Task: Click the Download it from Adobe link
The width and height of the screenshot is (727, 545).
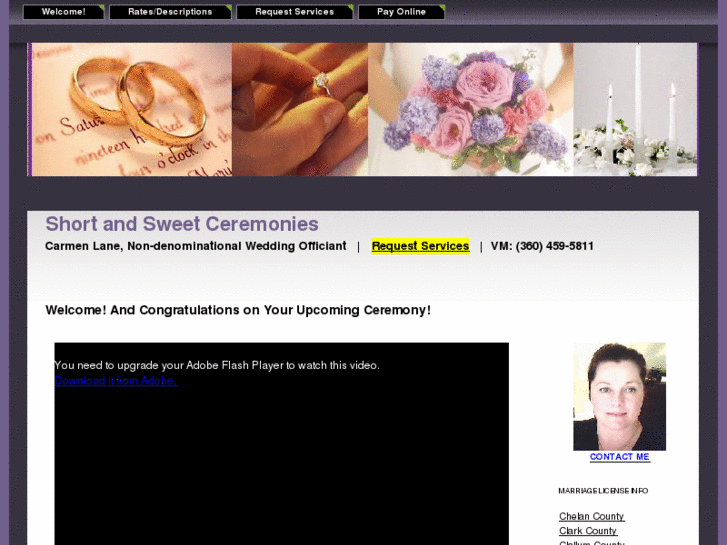Action: 115,381
